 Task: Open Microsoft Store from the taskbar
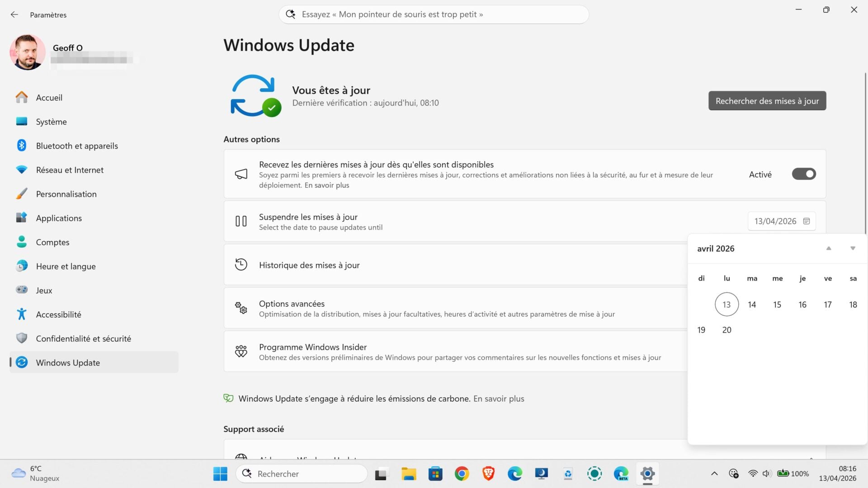click(x=435, y=474)
